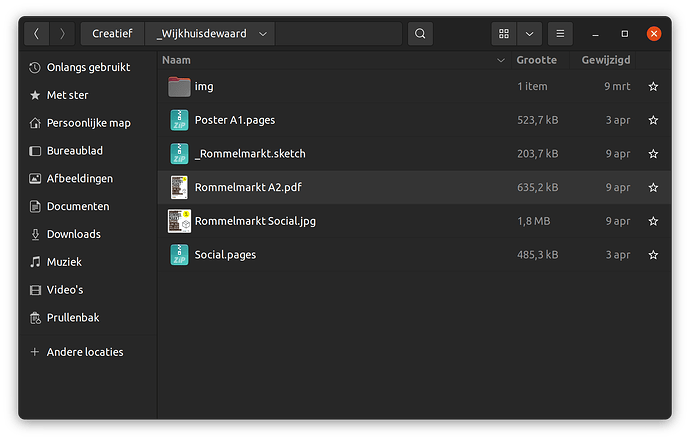Screen dimensions: 690x440
Task: Go forward with the right arrow
Action: [62, 33]
